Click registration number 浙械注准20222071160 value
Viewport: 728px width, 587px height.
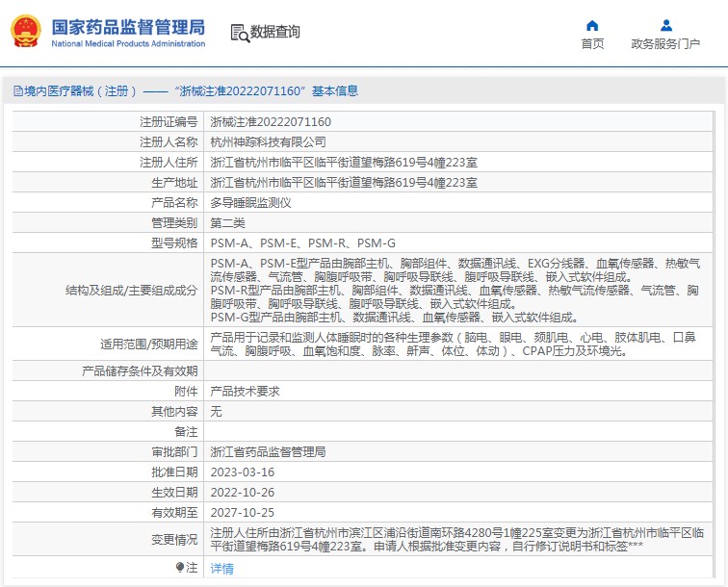pos(271,122)
